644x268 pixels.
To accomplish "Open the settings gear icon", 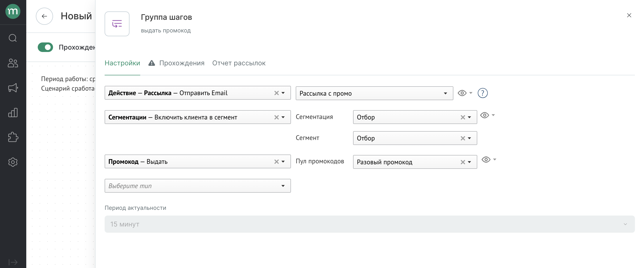I will 13,162.
